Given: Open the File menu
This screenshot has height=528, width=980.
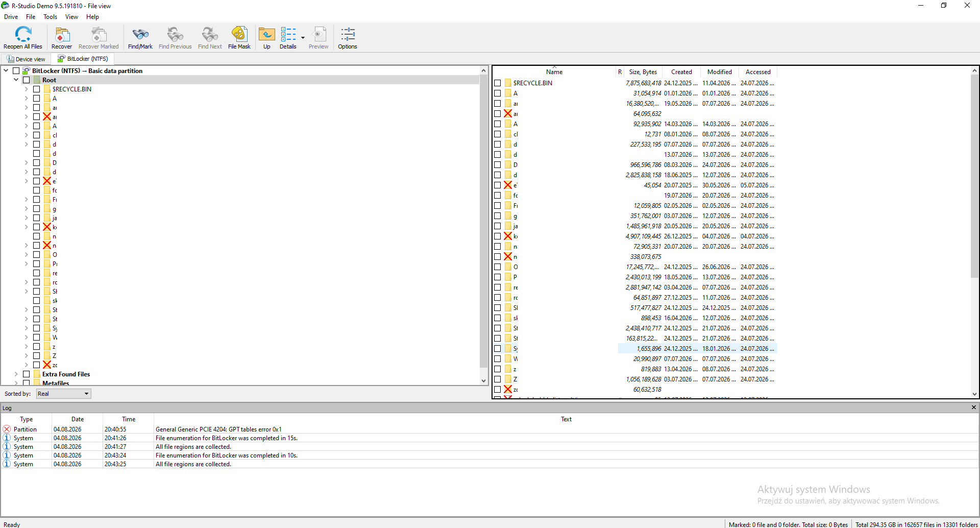Looking at the screenshot, I should coord(31,17).
